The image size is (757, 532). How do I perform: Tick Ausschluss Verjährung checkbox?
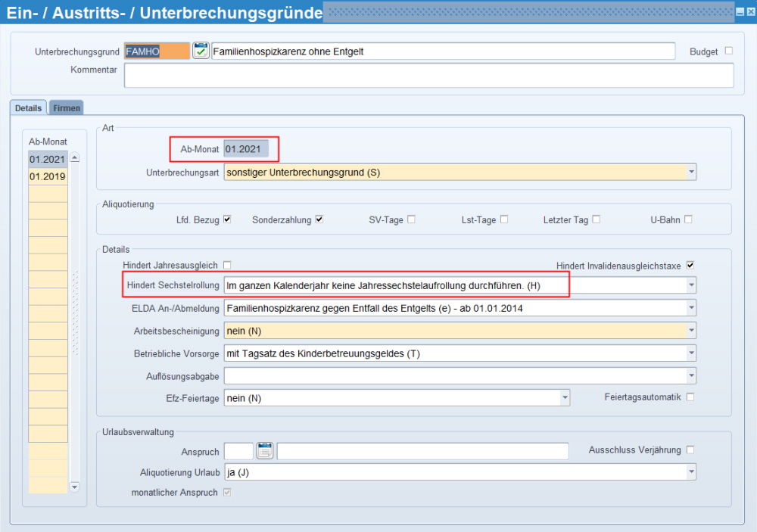tap(690, 450)
